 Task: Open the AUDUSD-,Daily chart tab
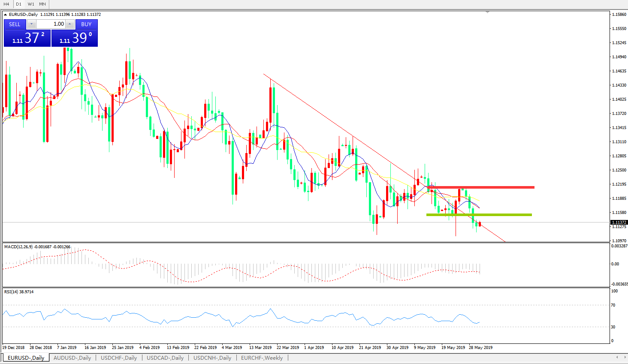[x=72, y=358]
